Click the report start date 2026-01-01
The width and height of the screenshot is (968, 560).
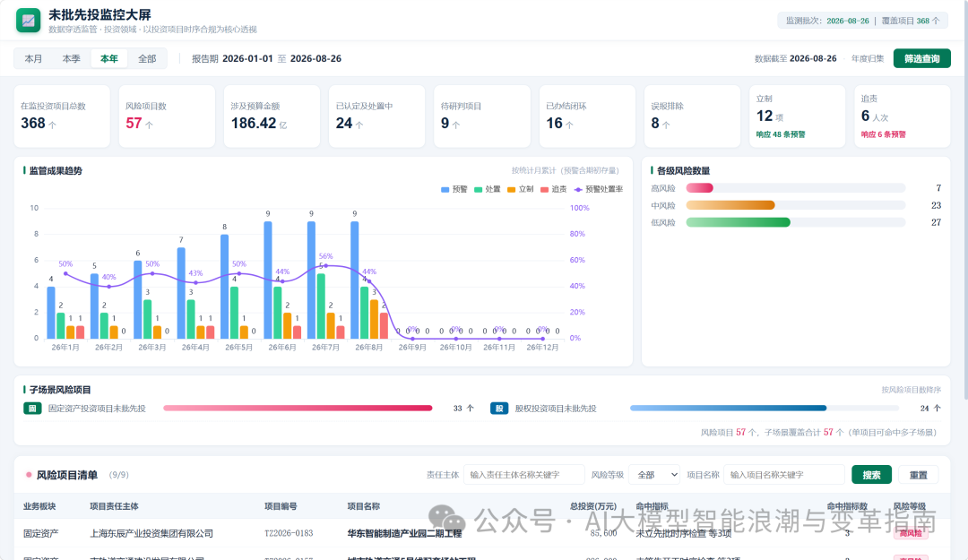[247, 58]
